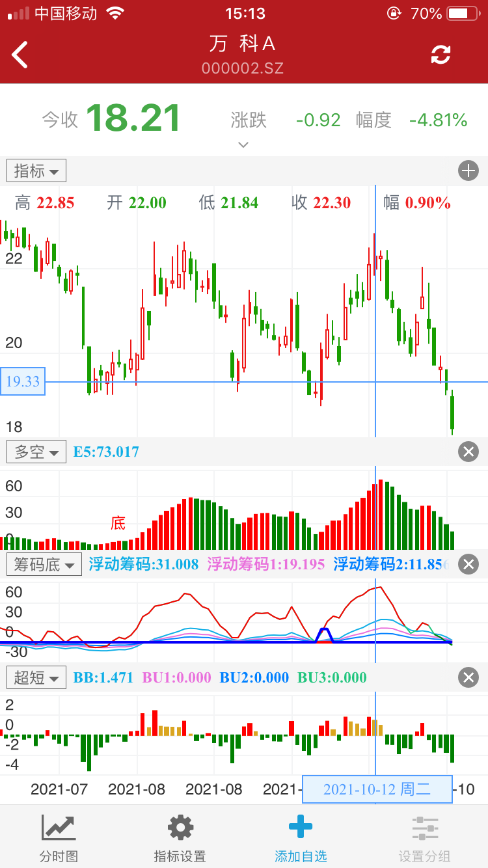
Task: Remove the 超短 indicator panel
Action: [468, 677]
